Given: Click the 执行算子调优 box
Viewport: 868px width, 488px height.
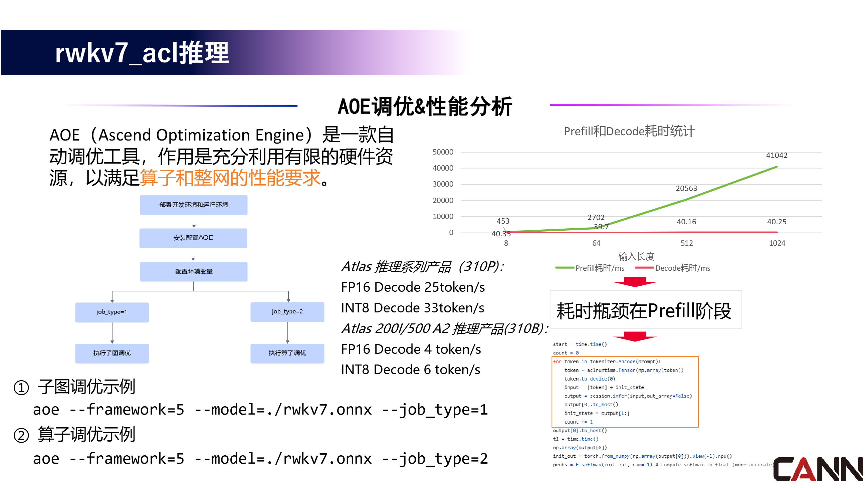Looking at the screenshot, I should coord(287,353).
